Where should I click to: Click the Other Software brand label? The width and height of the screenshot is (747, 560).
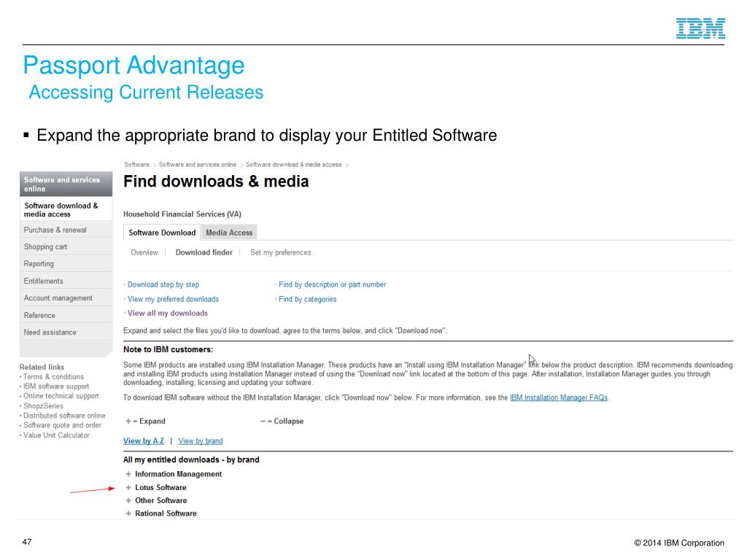[x=161, y=500]
